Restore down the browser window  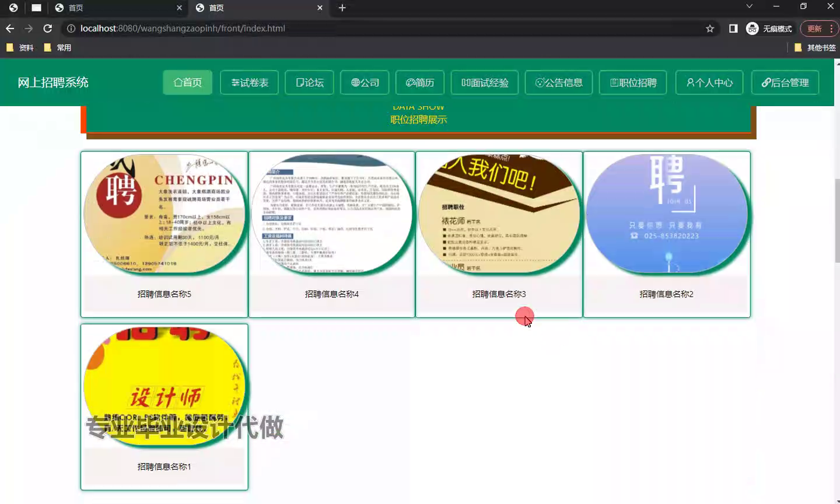(803, 6)
